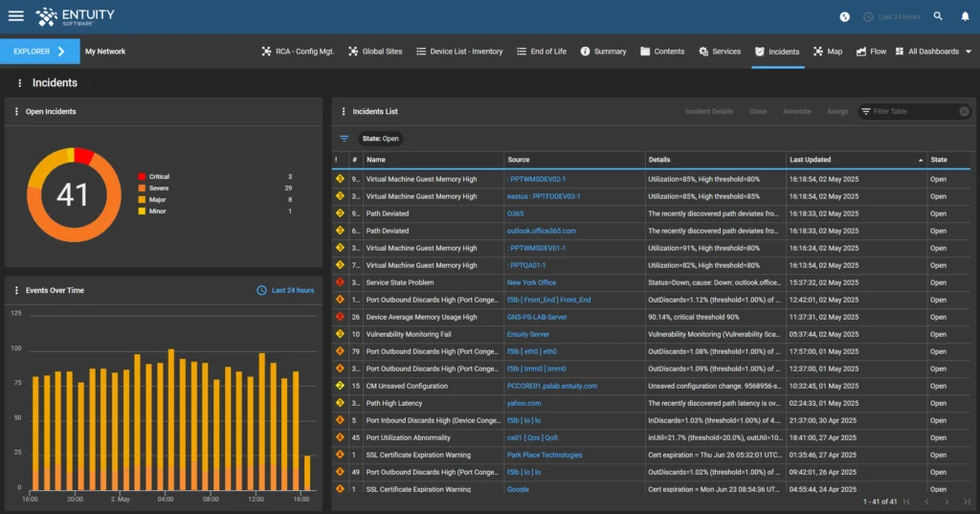
Task: Sort by the Details column header
Action: click(x=715, y=160)
